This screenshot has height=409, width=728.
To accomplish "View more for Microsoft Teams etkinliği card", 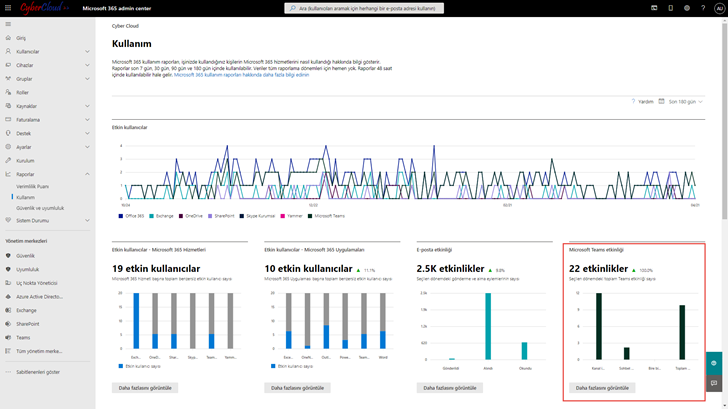I will pos(602,388).
